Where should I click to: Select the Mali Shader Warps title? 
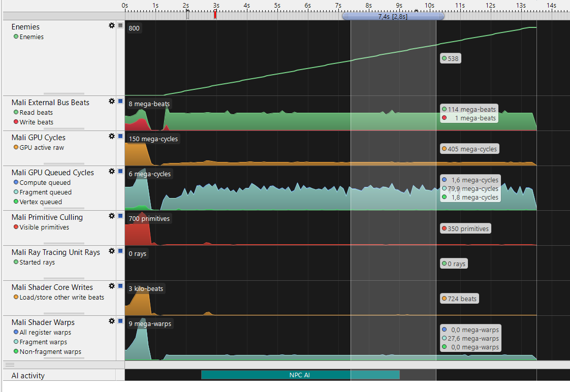[43, 322]
